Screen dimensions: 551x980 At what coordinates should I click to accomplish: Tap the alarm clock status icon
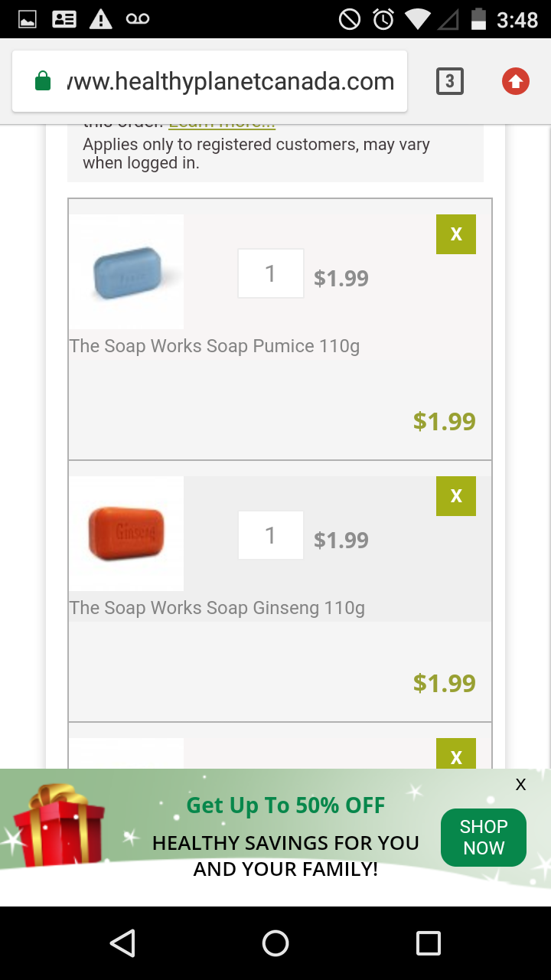click(383, 19)
